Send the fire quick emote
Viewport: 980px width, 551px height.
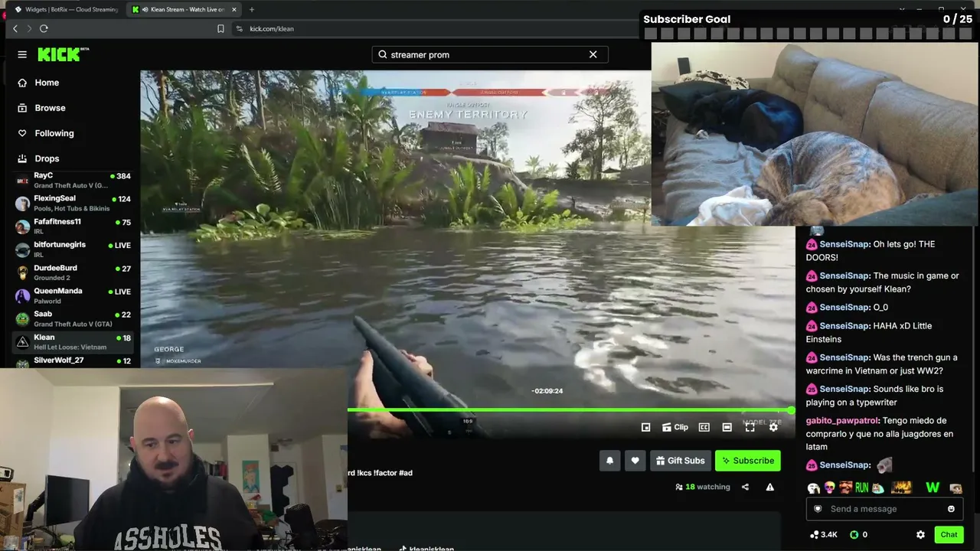901,487
